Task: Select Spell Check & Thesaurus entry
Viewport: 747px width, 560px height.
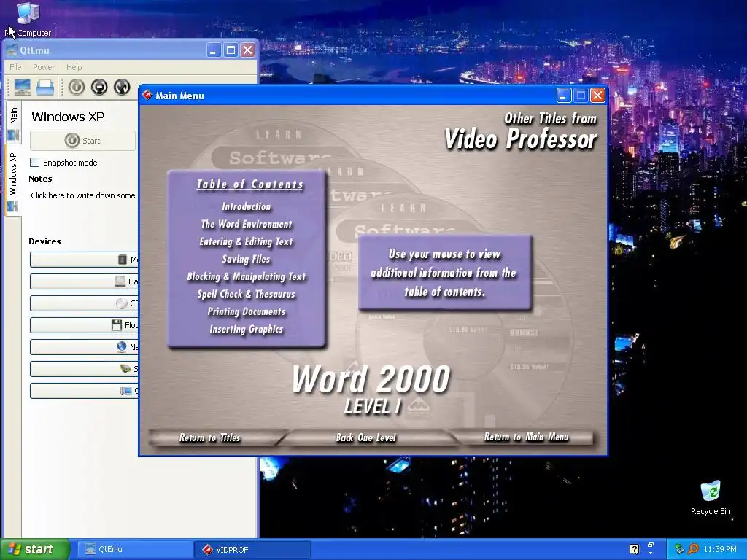Action: [x=247, y=295]
